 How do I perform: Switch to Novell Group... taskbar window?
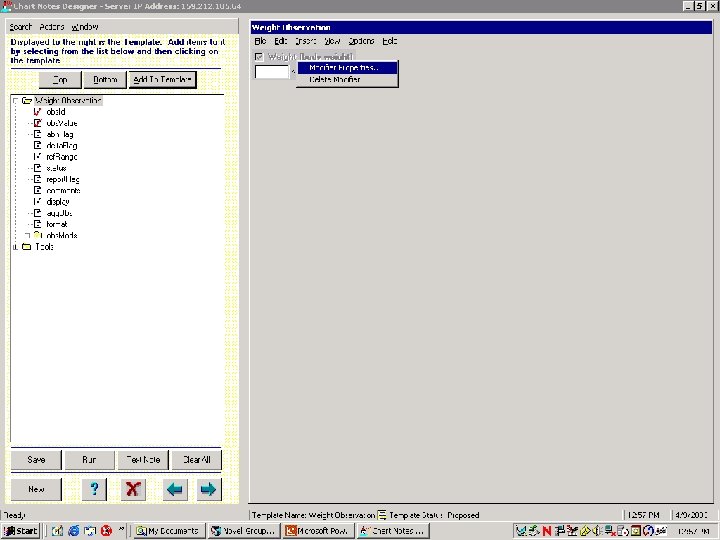coord(243,531)
